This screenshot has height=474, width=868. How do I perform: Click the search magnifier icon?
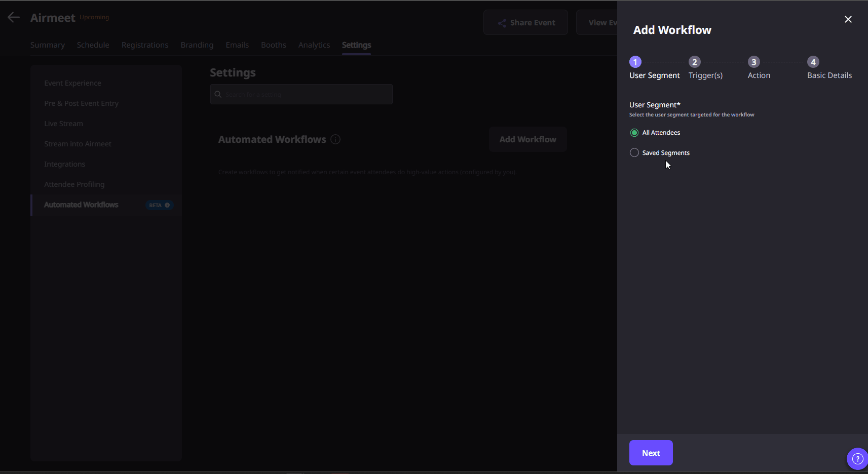[218, 94]
